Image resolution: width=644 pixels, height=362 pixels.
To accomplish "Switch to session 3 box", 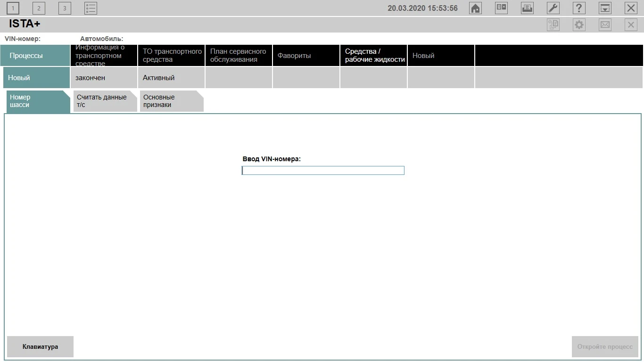I will (65, 8).
